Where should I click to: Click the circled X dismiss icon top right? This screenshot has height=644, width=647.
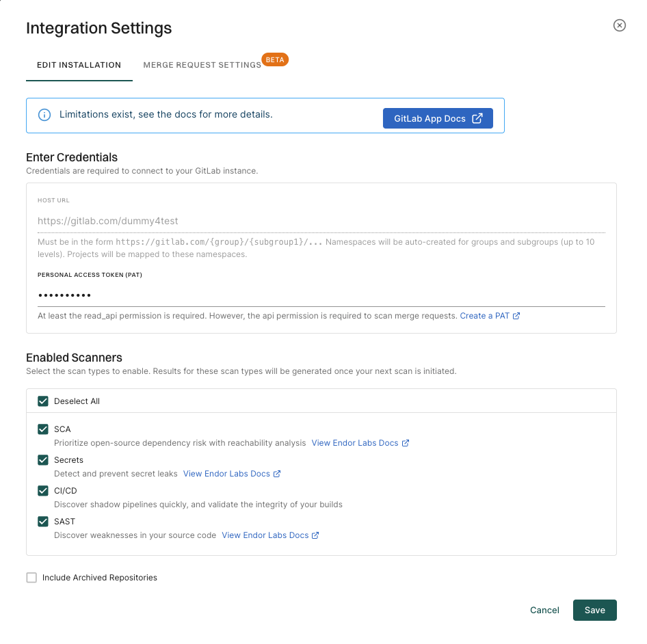coord(619,25)
